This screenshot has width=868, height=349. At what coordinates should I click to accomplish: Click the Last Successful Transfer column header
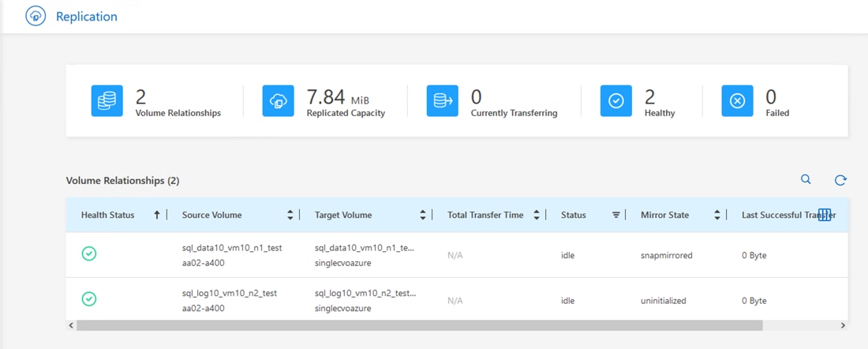(x=788, y=215)
